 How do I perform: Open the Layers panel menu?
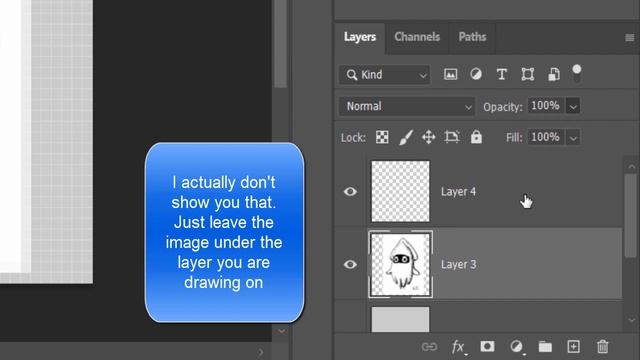tap(629, 38)
